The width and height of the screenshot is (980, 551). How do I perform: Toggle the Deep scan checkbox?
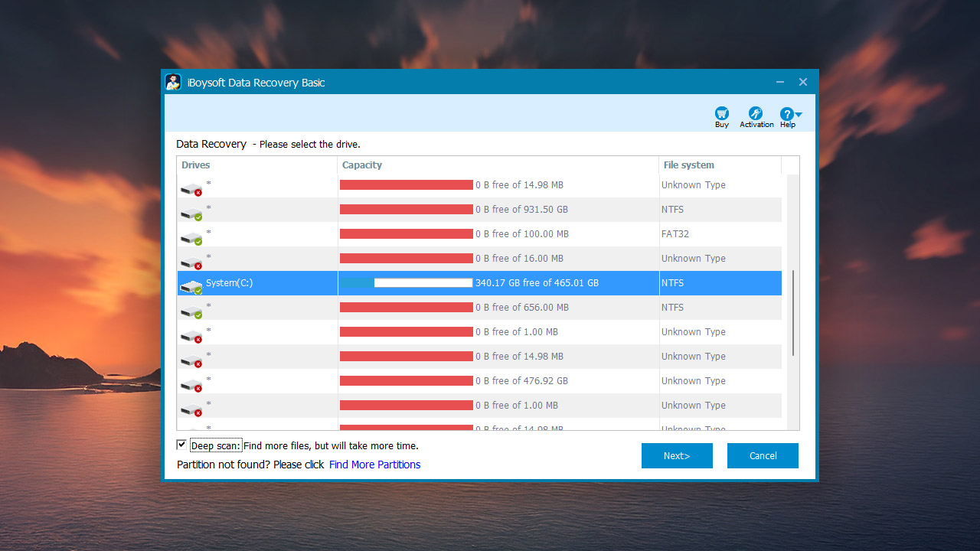click(181, 445)
